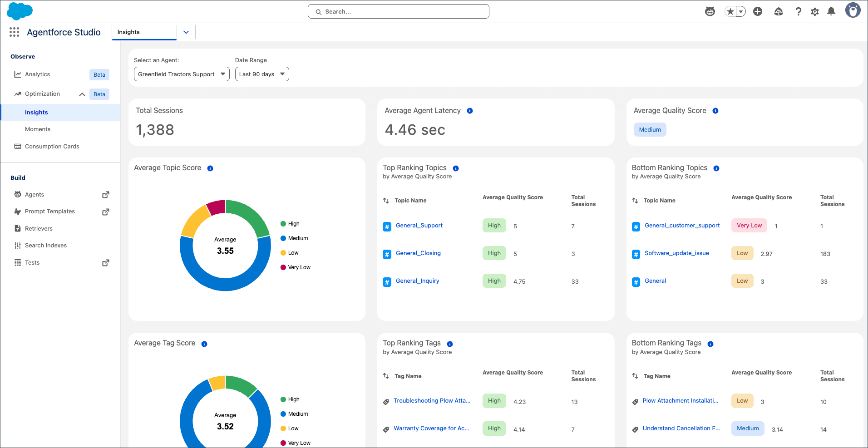Click info icon next to Average Agent Latency
The width and height of the screenshot is (868, 448).
[470, 111]
